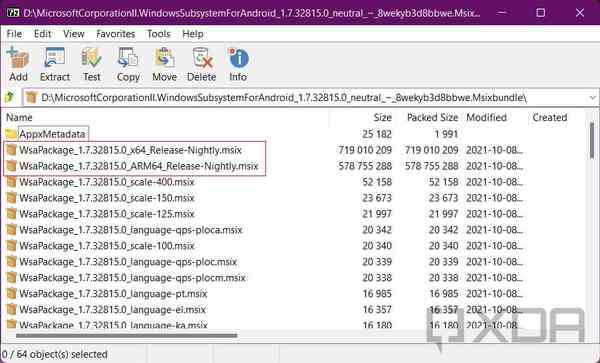Select WsaPackage_1.7.32815.0_scale-100.msix file name

[107, 246]
